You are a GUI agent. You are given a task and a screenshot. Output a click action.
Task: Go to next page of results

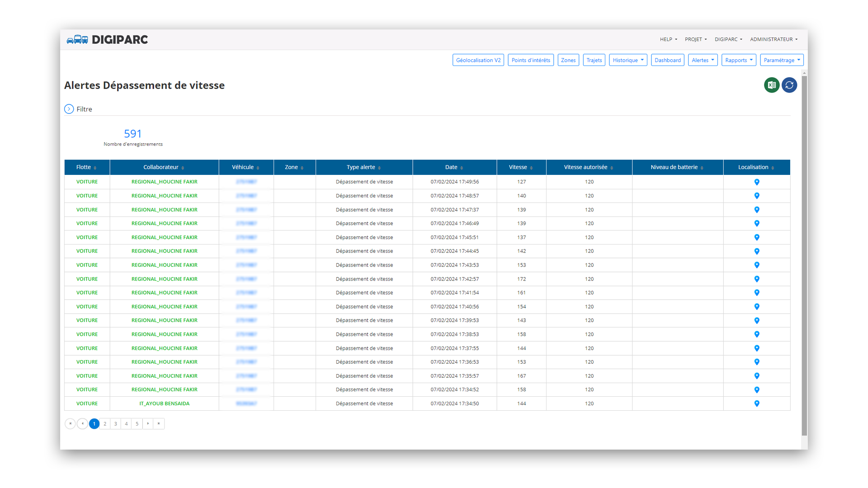(148, 423)
